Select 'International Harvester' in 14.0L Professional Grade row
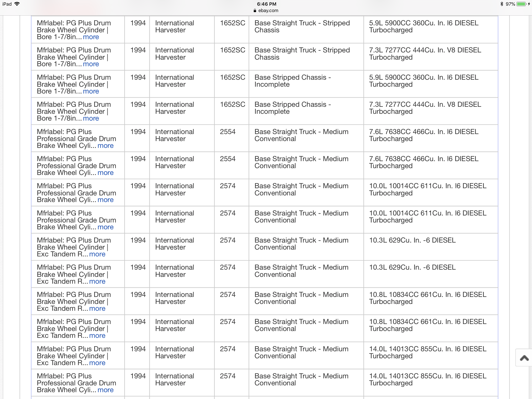 pos(175,380)
